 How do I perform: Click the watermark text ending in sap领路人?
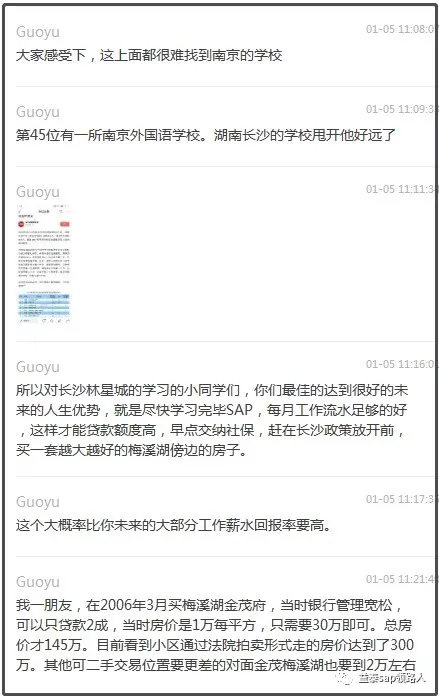coord(392,678)
